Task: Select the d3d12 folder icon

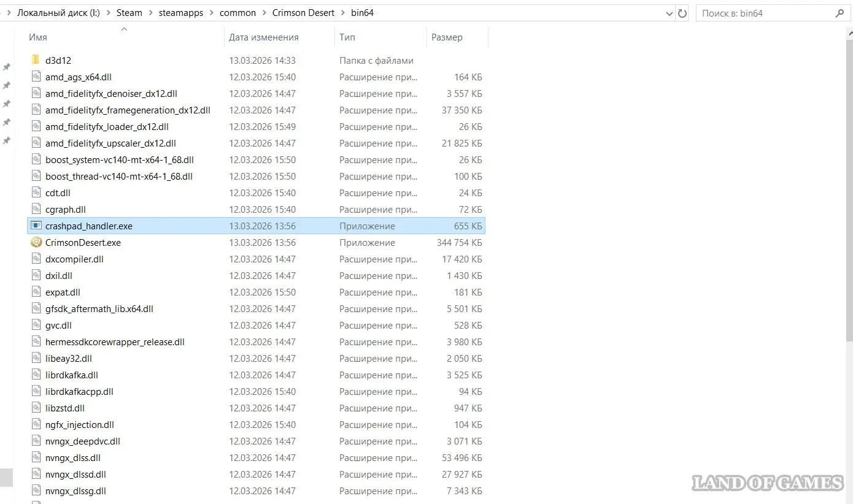Action: (36, 60)
